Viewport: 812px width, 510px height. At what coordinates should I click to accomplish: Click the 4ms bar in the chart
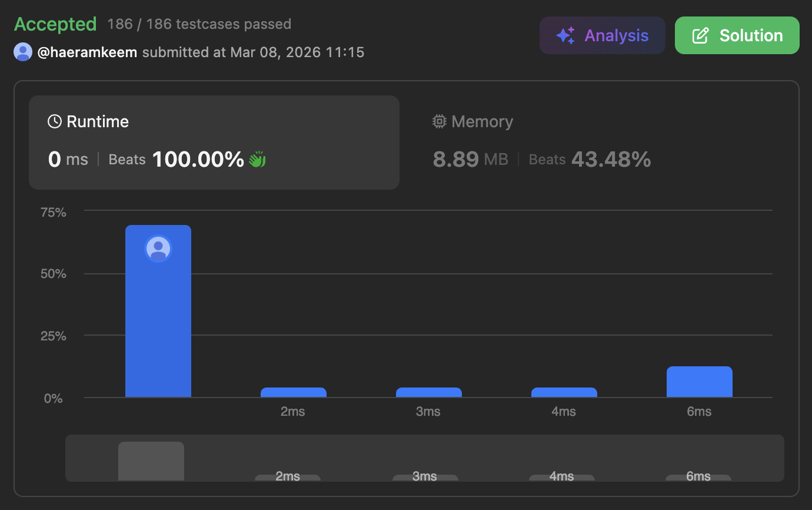tap(564, 392)
